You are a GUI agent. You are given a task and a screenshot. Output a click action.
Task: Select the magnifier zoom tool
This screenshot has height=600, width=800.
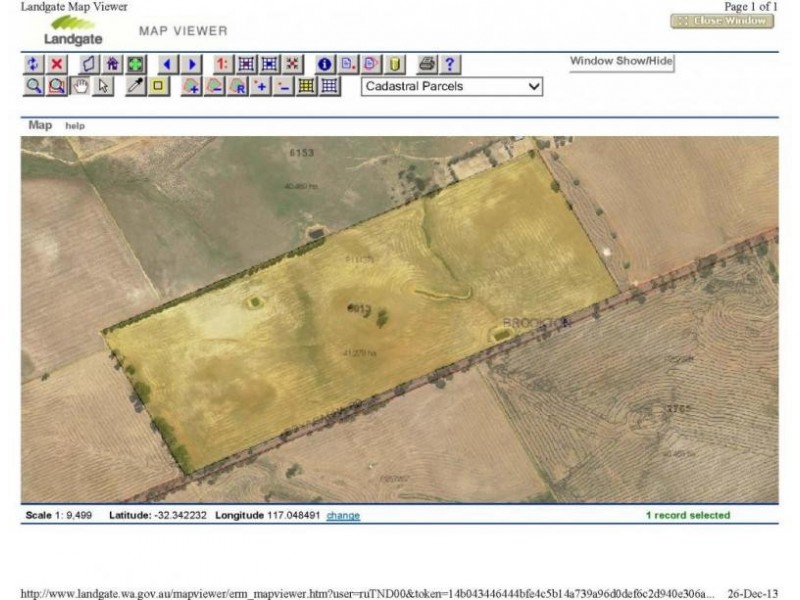(x=33, y=86)
